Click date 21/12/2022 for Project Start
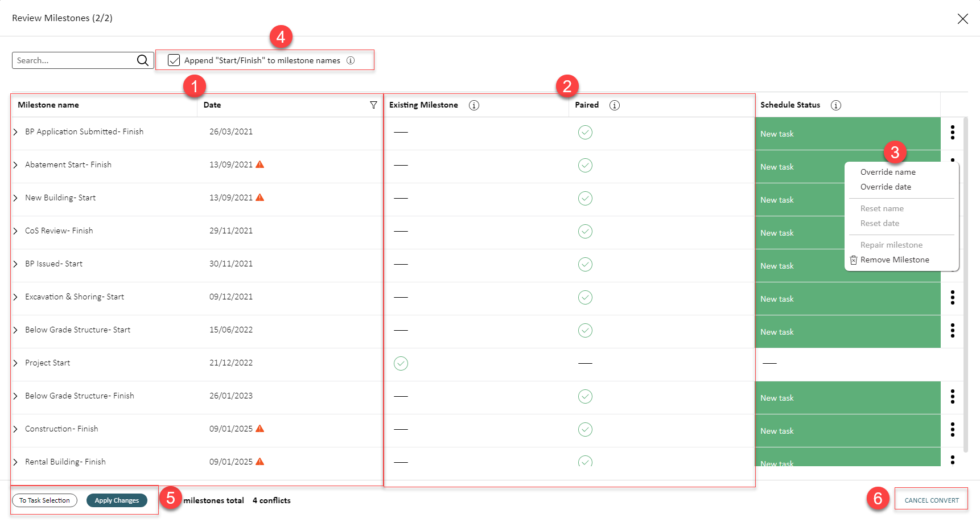 [x=231, y=363]
